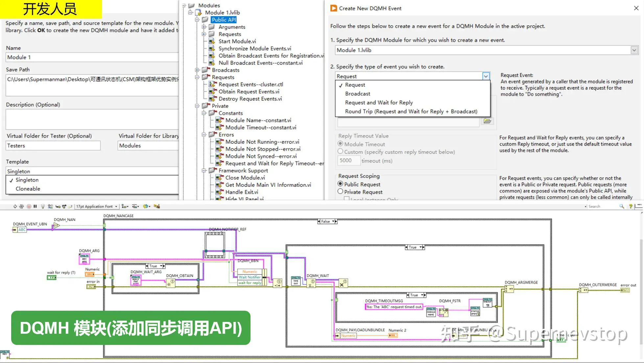Collapse the Private tree folder

(197, 106)
